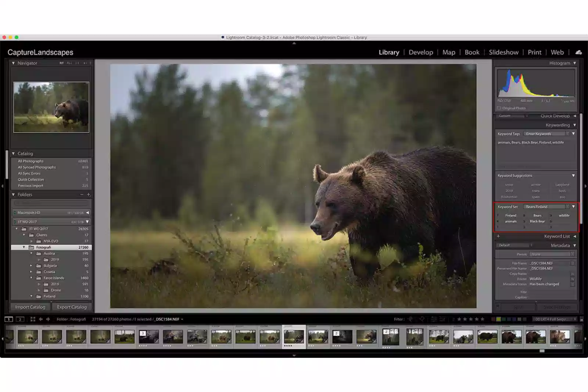Open secondary display with the 2 icon
Screen dimensions: 588x392
coord(20,319)
